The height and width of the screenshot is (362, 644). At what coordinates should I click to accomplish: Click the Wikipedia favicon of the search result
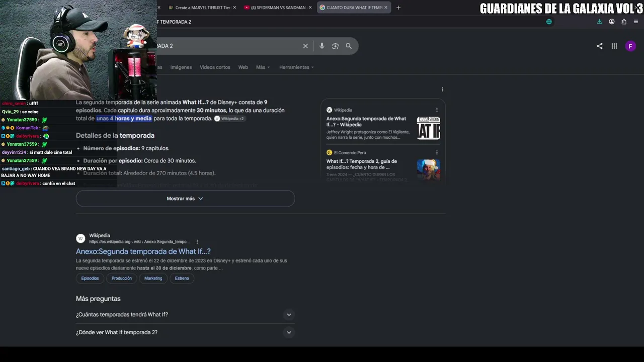tap(80, 238)
